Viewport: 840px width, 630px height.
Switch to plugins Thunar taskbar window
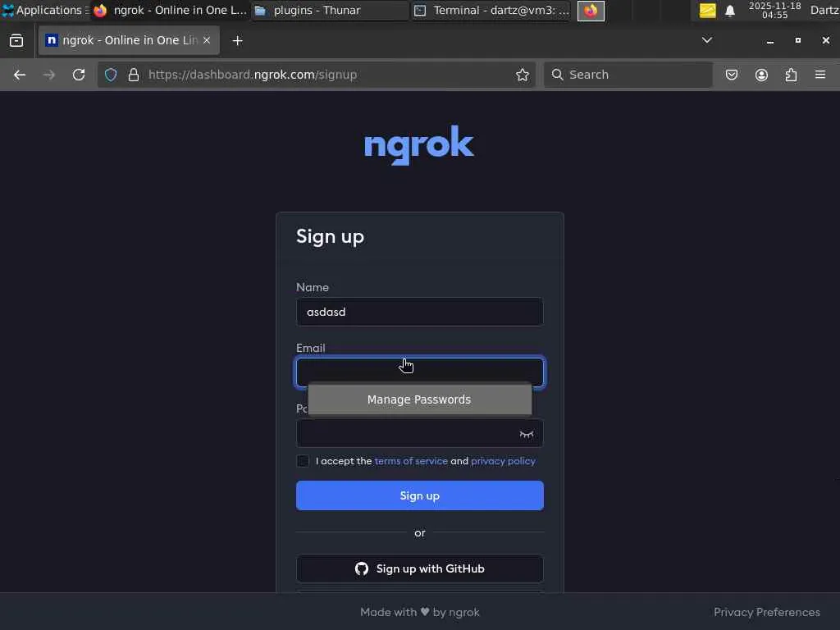pyautogui.click(x=330, y=10)
